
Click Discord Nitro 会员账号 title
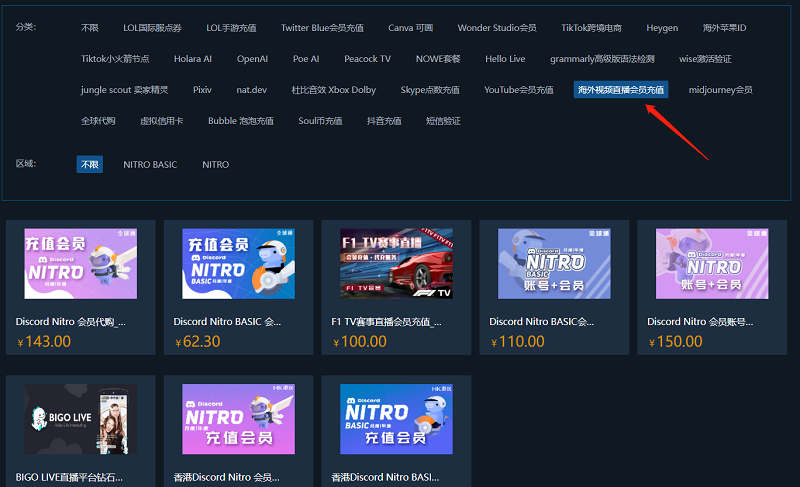click(700, 322)
